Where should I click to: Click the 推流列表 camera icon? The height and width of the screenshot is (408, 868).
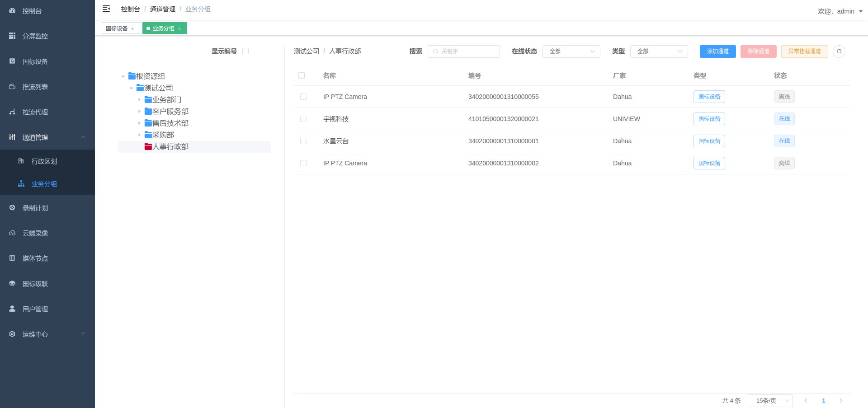pos(12,87)
